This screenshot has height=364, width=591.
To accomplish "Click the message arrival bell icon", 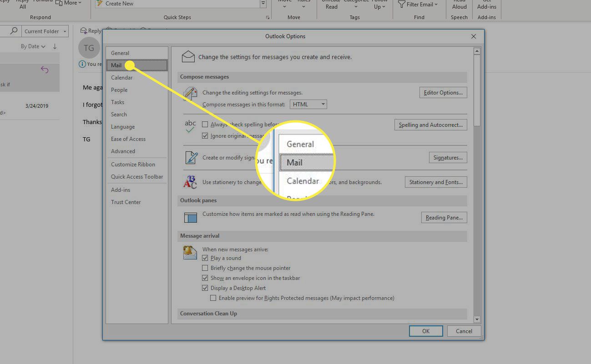I will (x=190, y=252).
